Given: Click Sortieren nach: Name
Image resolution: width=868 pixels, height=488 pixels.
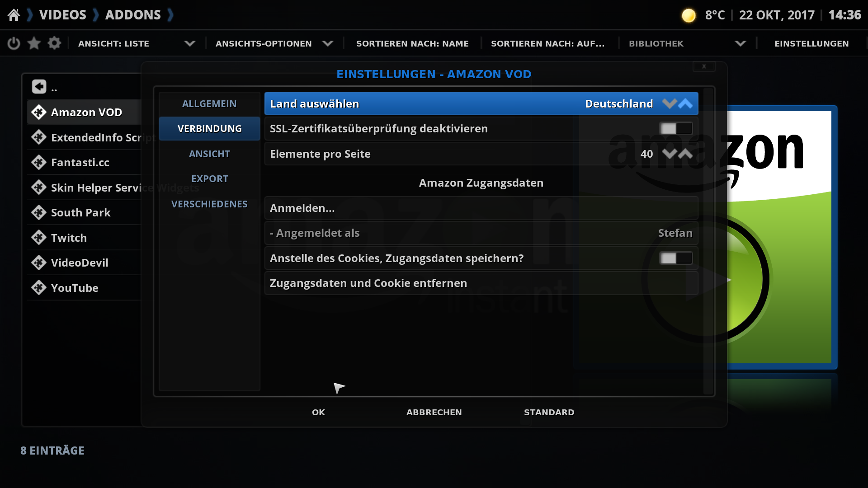Looking at the screenshot, I should tap(412, 43).
